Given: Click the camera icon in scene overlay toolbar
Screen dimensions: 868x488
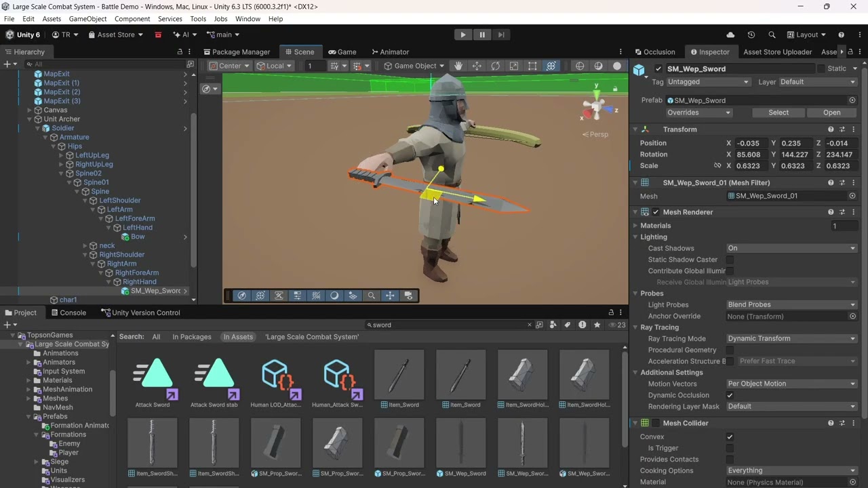Looking at the screenshot, I should coord(408,296).
